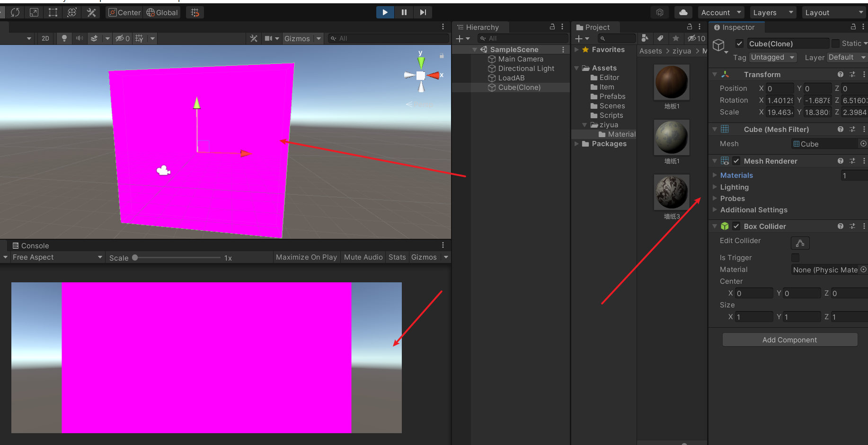The height and width of the screenshot is (445, 868).
Task: Start Play mode with the Play button
Action: click(x=385, y=12)
